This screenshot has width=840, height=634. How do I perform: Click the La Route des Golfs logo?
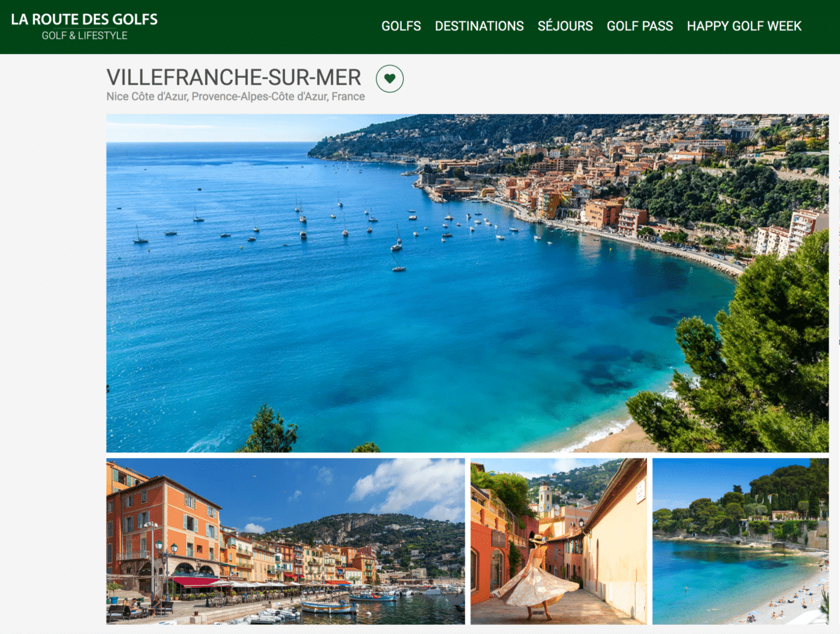84,19
